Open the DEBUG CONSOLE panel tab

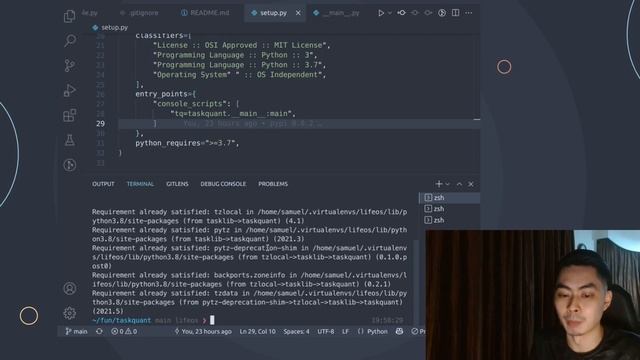(223, 184)
